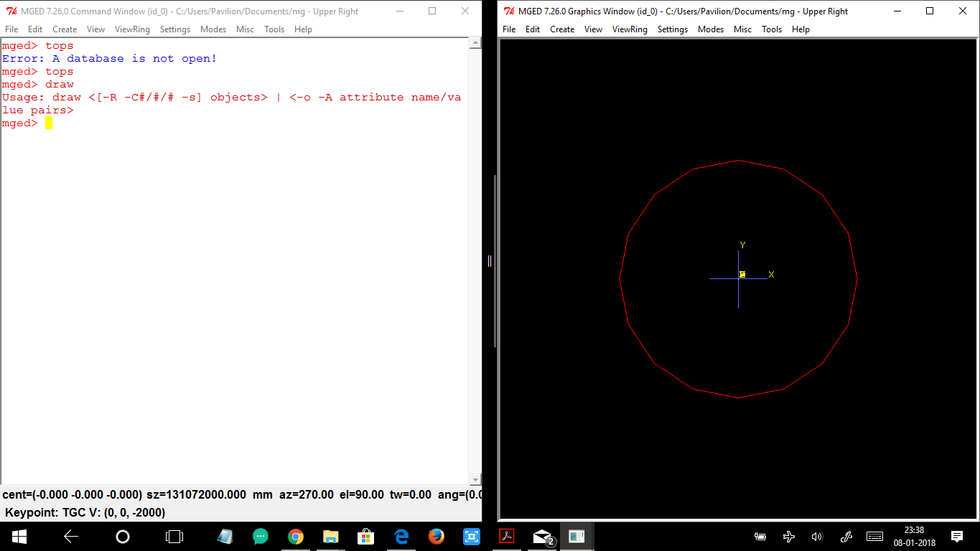The height and width of the screenshot is (551, 980).
Task: Click the cent/sz view status line
Action: click(241, 494)
